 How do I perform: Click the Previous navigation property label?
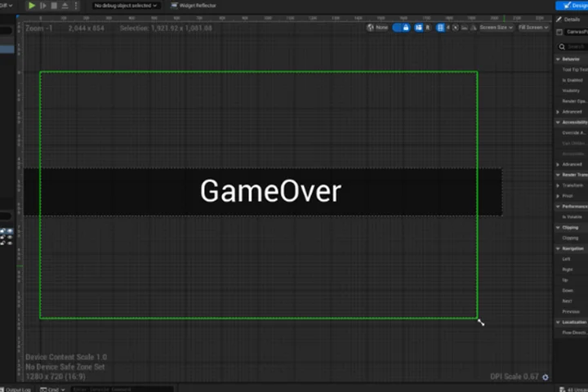[x=571, y=311]
